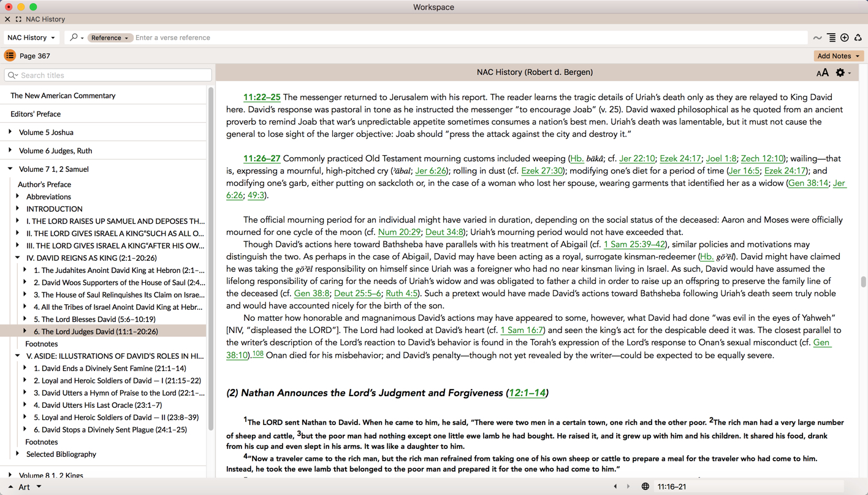The height and width of the screenshot is (495, 868).
Task: Open The New American Commentary entry
Action: point(63,96)
